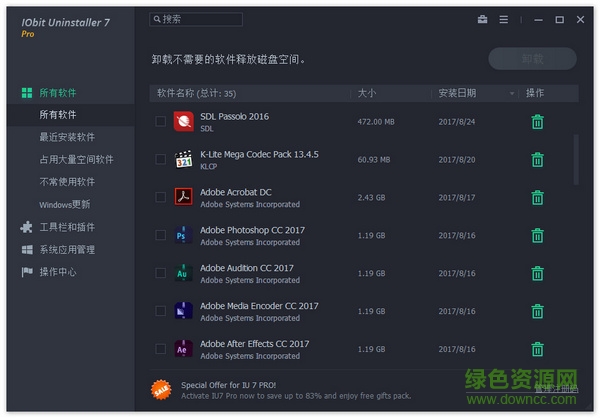Image resolution: width=600 pixels, height=418 pixels.
Task: Tick the Adobe After Effects CC 2017 checkbox
Action: click(160, 349)
